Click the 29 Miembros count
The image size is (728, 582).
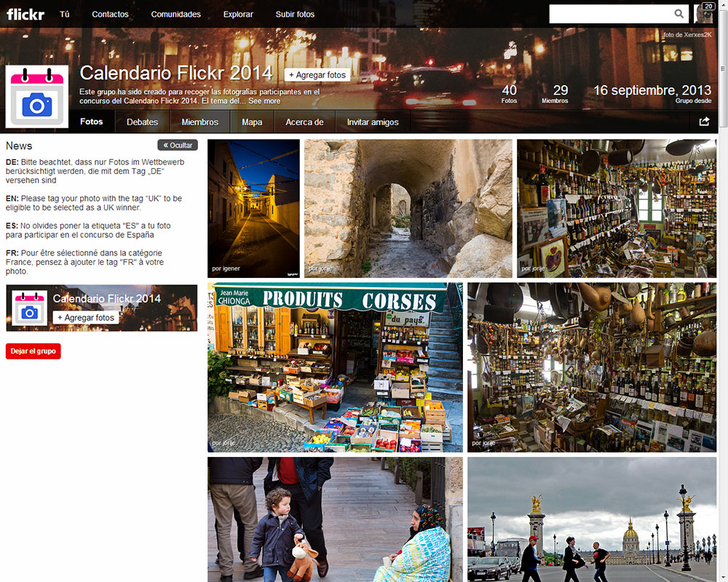(x=555, y=93)
